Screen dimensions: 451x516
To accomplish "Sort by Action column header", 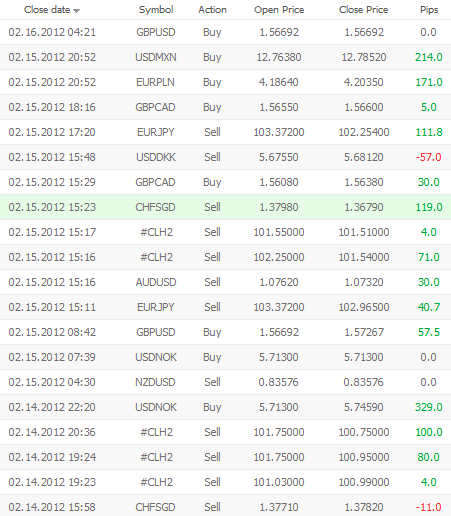I will coord(212,10).
